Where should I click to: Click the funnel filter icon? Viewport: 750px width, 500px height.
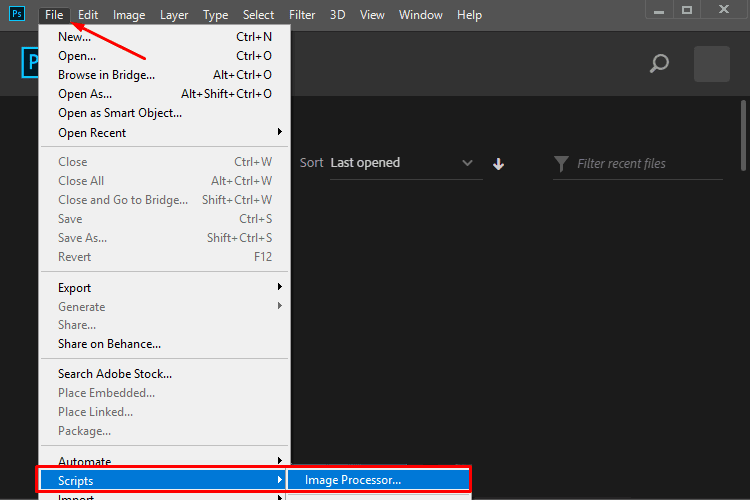[561, 164]
